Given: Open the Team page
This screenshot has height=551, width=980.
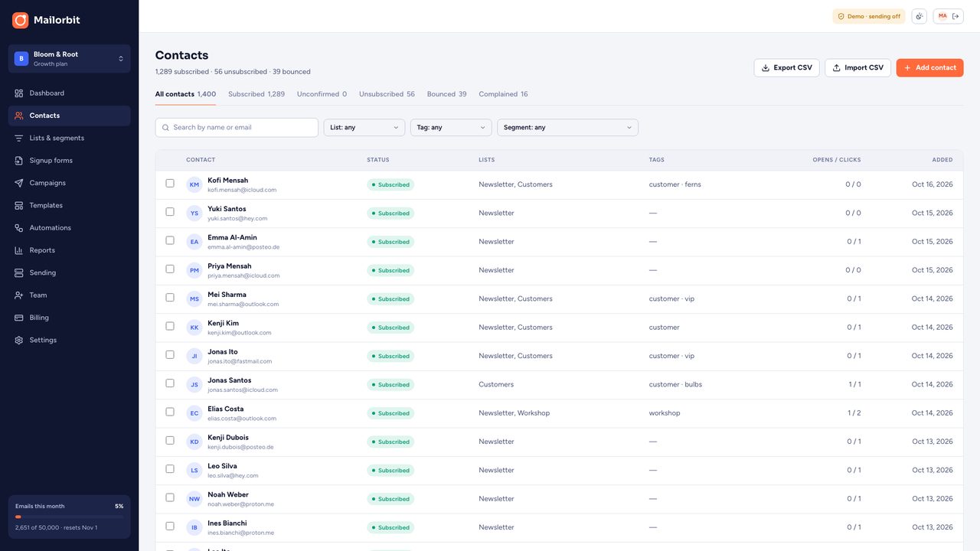Looking at the screenshot, I should click(69, 295).
